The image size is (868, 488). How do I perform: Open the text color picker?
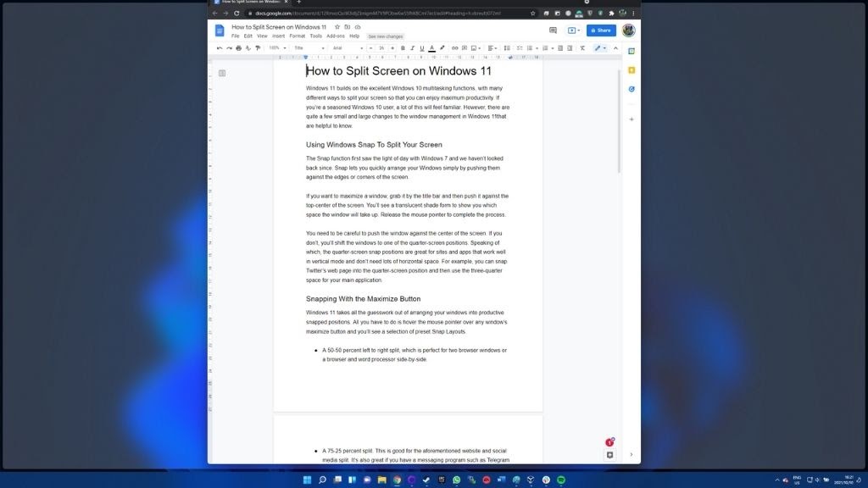tap(431, 48)
